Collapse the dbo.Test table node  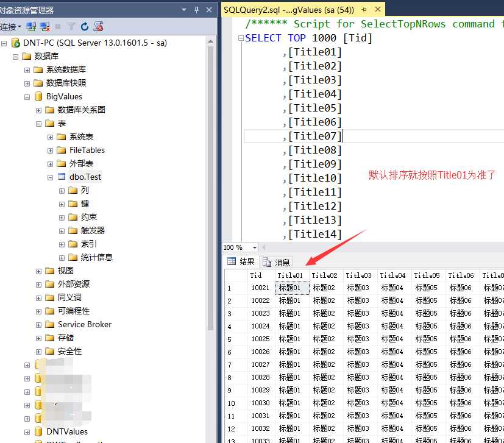(50, 177)
